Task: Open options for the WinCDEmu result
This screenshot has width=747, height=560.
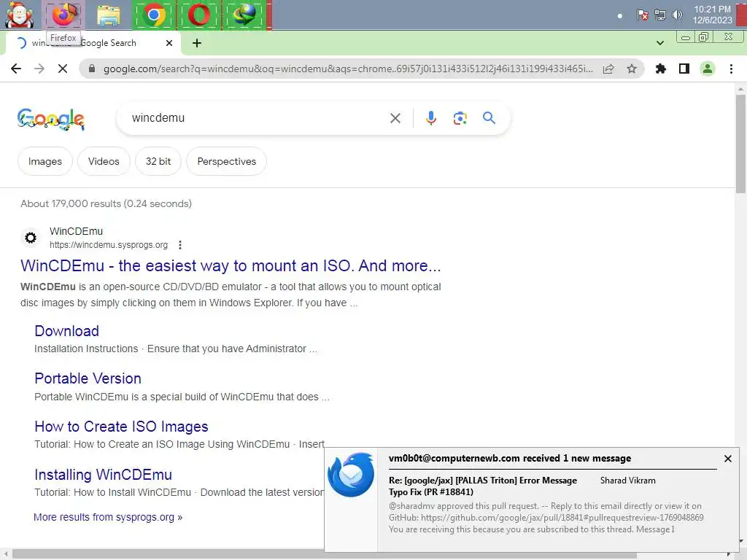Action: pos(180,245)
